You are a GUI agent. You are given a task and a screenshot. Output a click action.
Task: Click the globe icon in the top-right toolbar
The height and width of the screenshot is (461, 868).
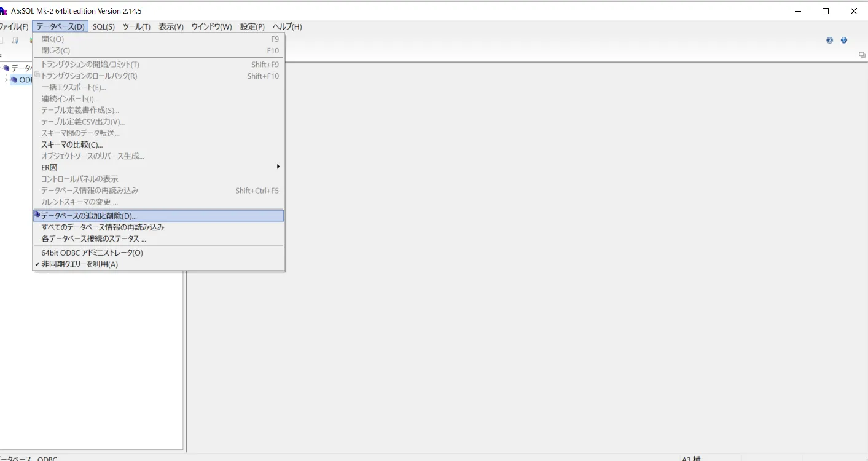coord(844,40)
